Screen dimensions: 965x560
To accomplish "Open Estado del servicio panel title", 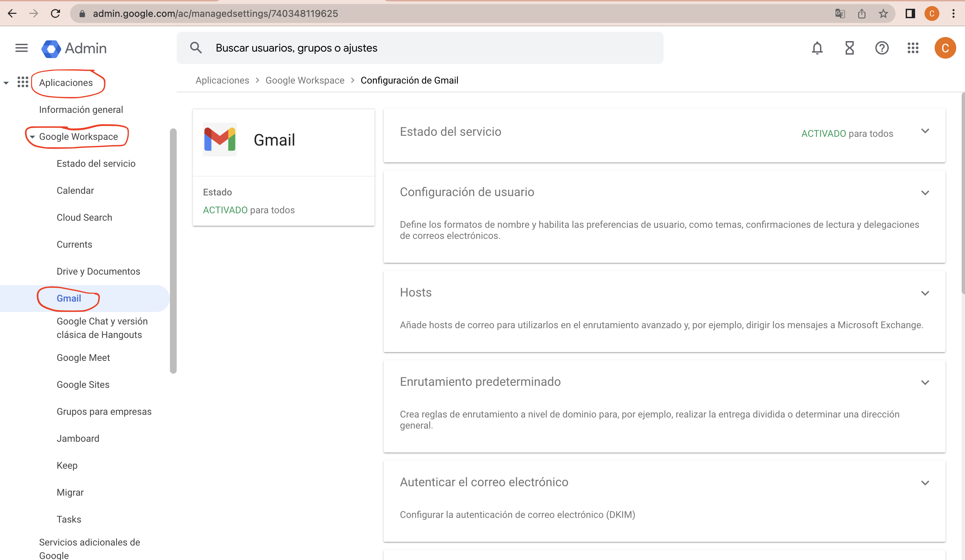I will tap(451, 132).
